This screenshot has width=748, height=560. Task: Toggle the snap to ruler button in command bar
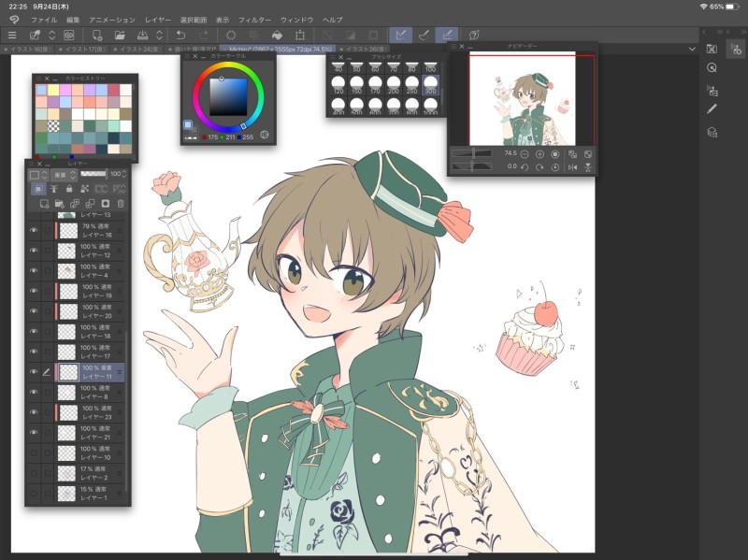[x=401, y=35]
